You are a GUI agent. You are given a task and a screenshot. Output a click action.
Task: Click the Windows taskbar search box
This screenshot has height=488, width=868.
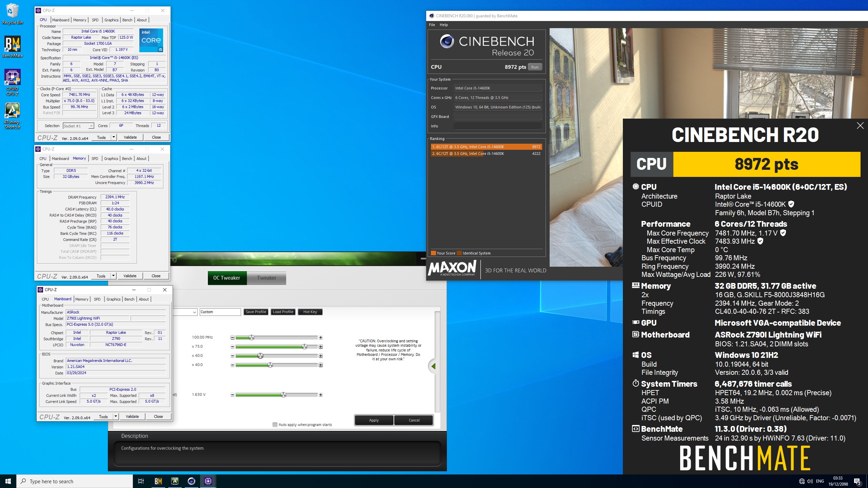click(x=75, y=481)
